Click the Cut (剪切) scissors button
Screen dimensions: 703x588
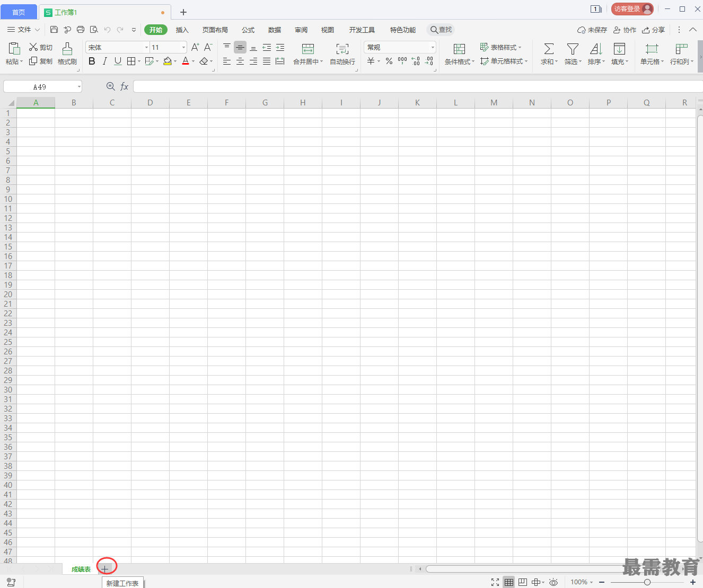pyautogui.click(x=41, y=47)
